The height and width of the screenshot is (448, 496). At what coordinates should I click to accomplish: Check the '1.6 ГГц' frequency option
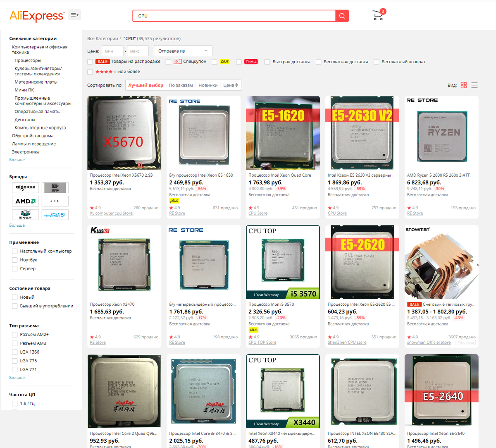click(15, 403)
